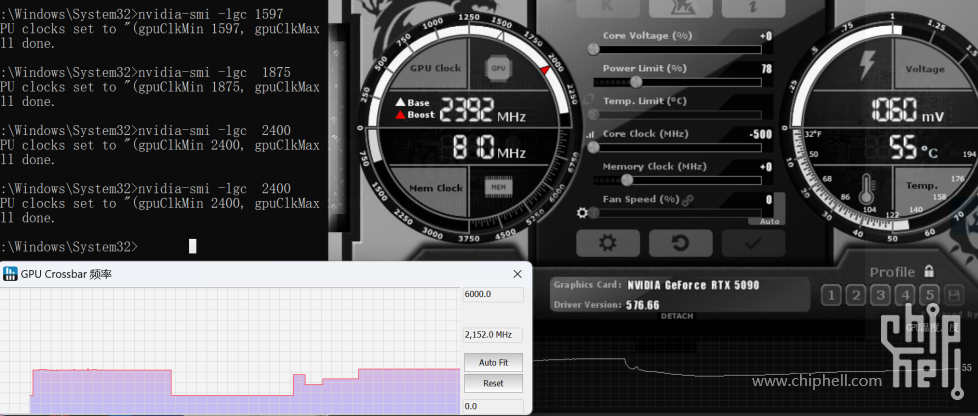
Task: Select profile slot 1
Action: coord(831,295)
